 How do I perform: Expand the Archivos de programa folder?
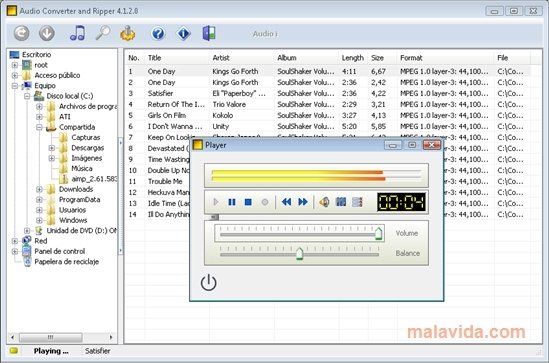pyautogui.click(x=39, y=106)
